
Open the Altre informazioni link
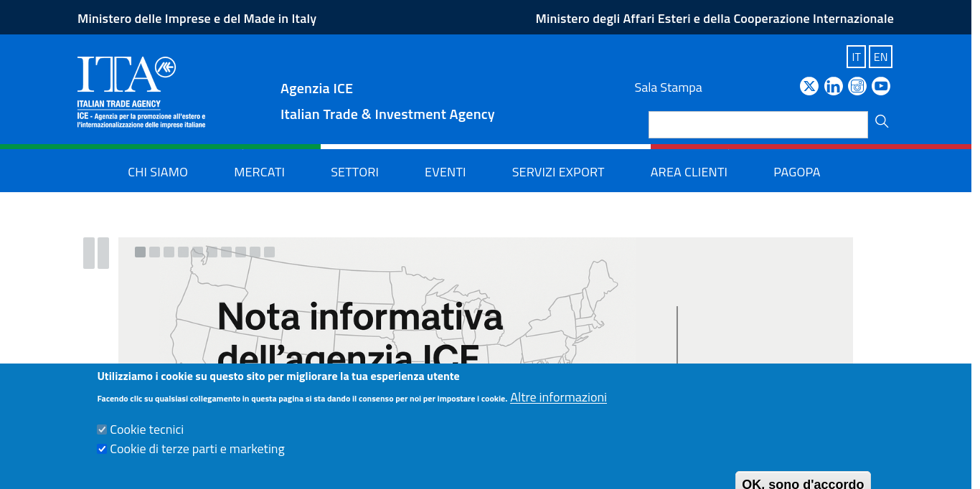[558, 397]
